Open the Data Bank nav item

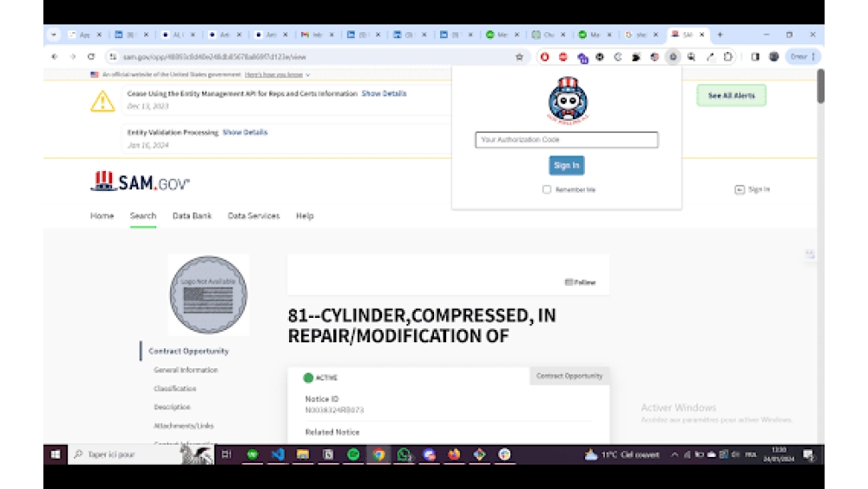tap(192, 215)
